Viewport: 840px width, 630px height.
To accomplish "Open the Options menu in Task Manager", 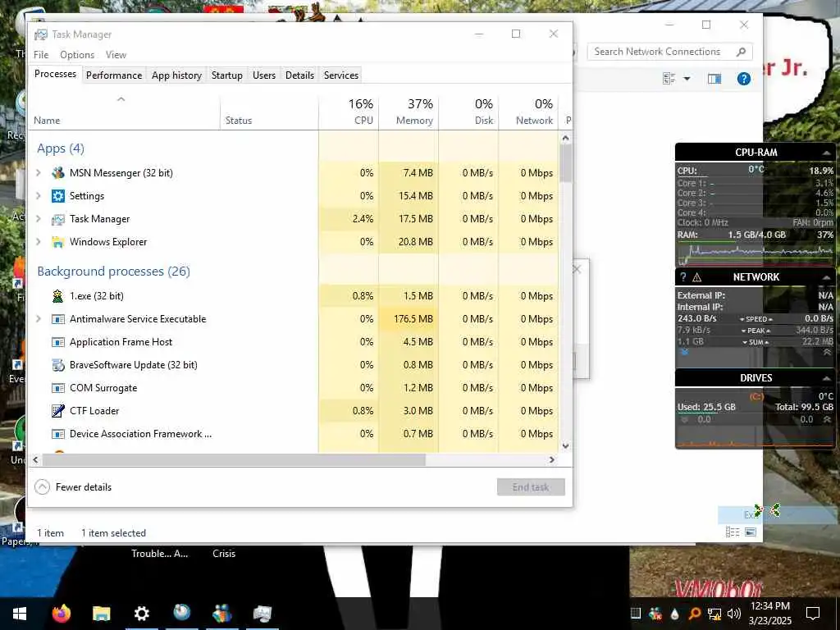I will pyautogui.click(x=77, y=55).
